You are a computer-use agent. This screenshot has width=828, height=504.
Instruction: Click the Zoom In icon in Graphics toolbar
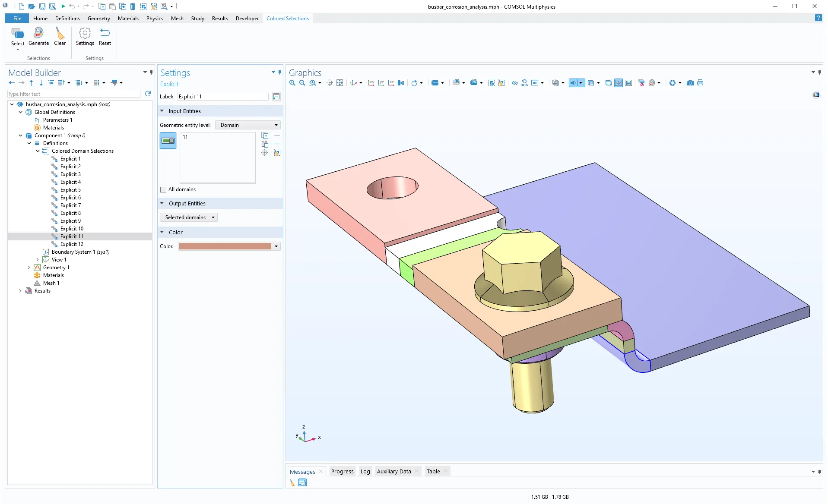[292, 83]
